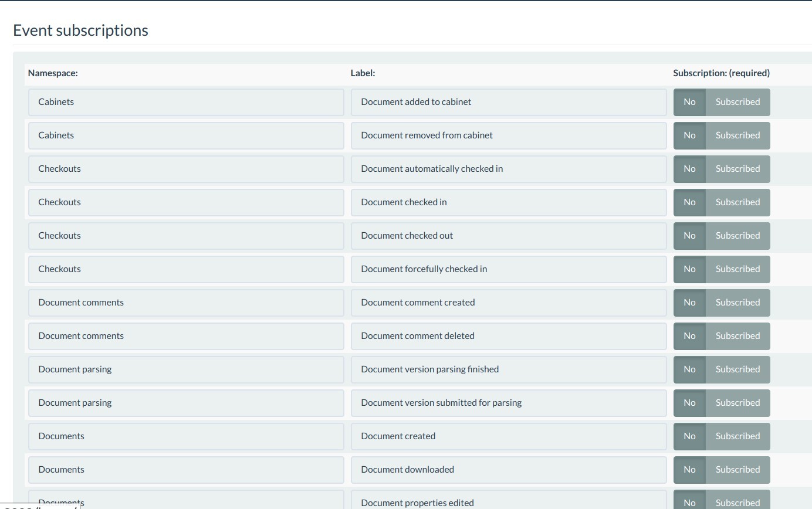Select No for Document automatically checked in
This screenshot has height=509, width=812.
689,169
